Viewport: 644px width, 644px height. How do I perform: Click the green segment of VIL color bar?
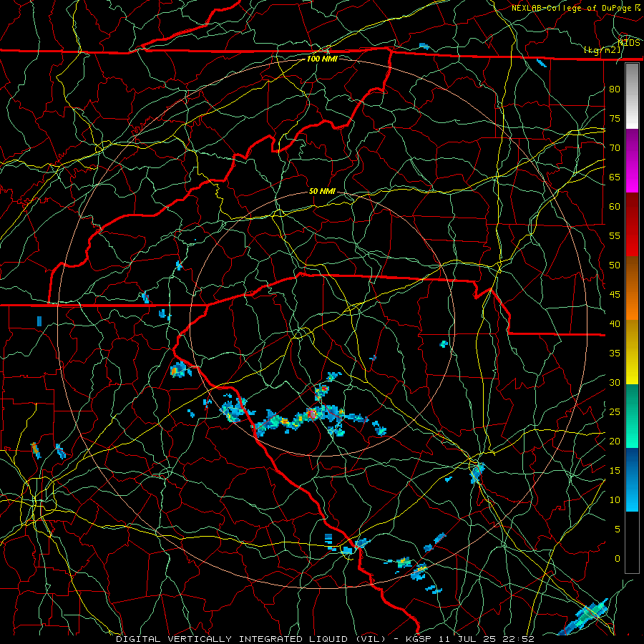coord(632,416)
